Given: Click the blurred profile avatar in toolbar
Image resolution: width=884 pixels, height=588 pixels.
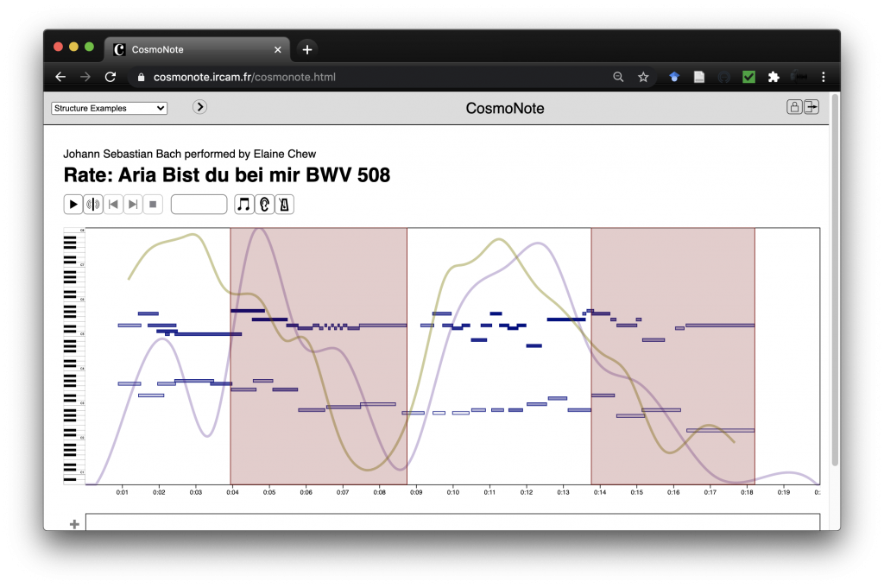Looking at the screenshot, I should tap(799, 77).
